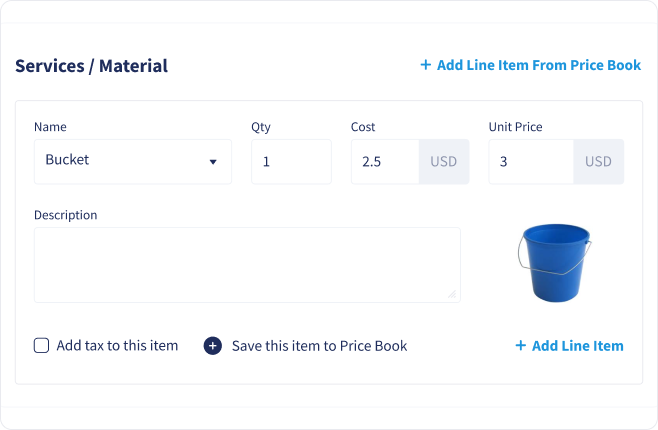Screen dimensions: 658x430
Task: Click the resize grip in the Description box corner
Action: (452, 294)
